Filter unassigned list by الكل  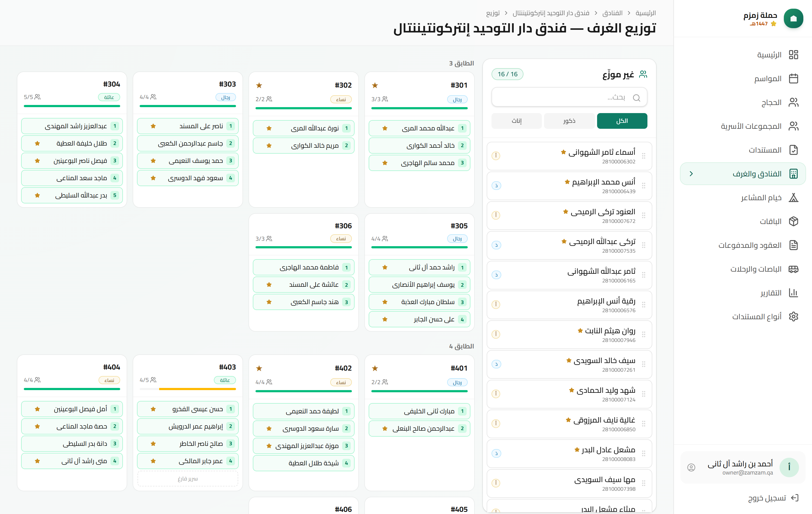[x=622, y=121]
